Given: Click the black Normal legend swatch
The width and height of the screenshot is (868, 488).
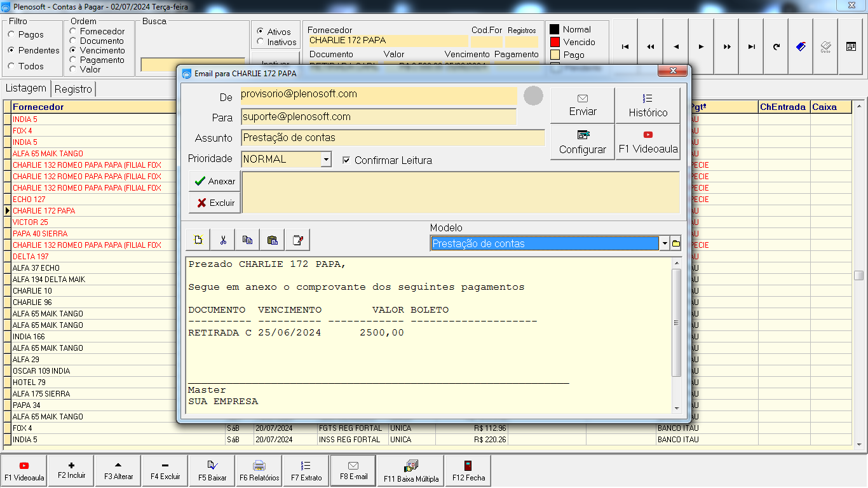Looking at the screenshot, I should pyautogui.click(x=555, y=29).
